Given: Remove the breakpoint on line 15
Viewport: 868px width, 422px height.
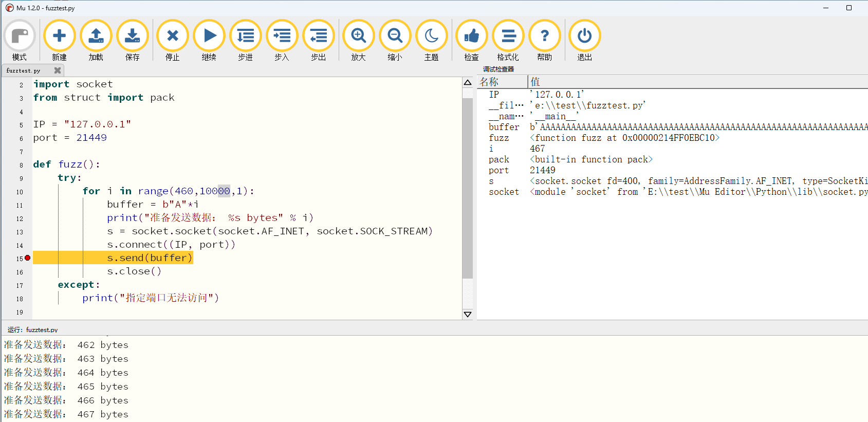Looking at the screenshot, I should coord(28,258).
